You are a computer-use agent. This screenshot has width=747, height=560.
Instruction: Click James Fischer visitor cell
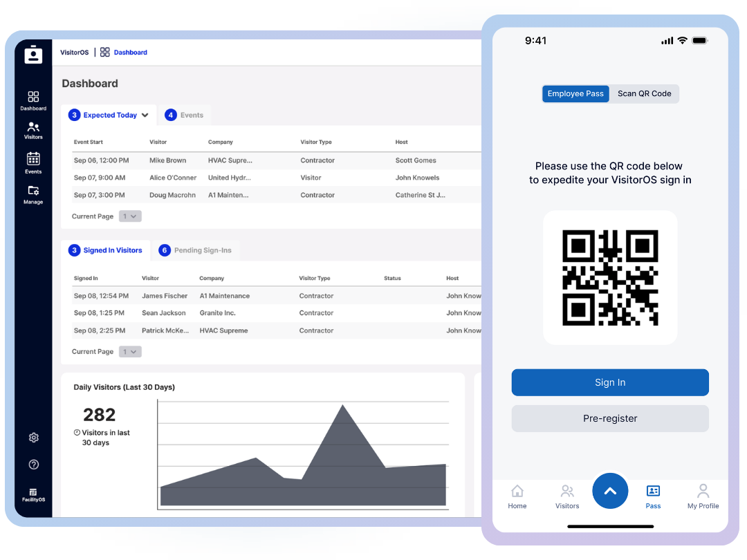[165, 296]
